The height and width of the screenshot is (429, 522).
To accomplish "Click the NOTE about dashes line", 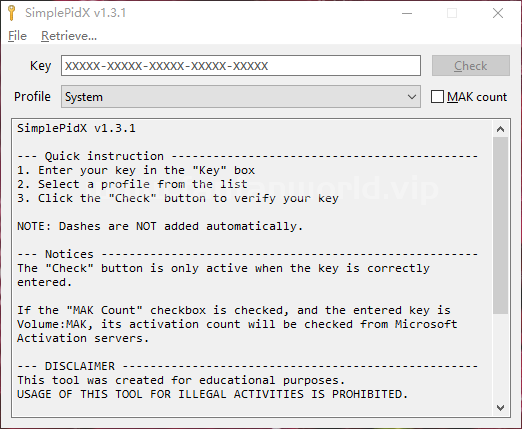I will 160,226.
